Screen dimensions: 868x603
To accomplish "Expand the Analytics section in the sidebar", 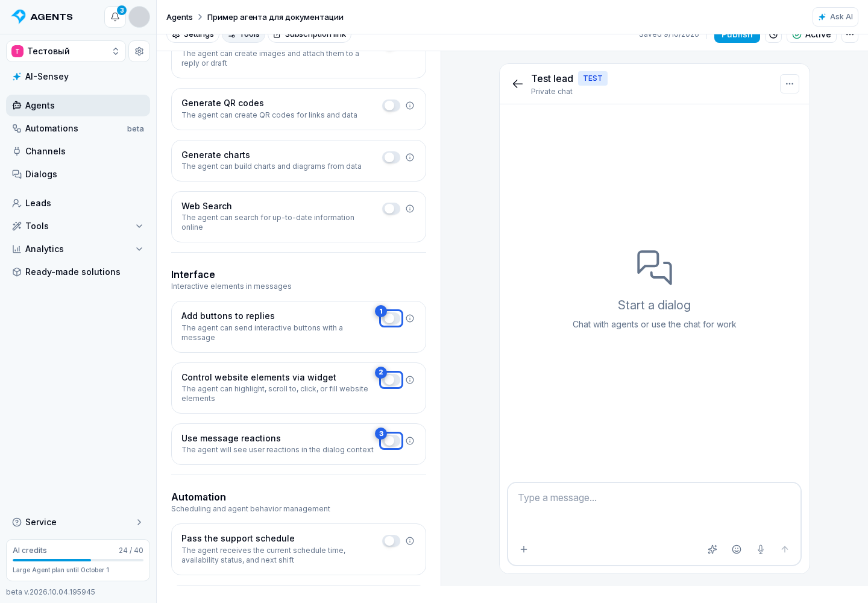I will (78, 249).
